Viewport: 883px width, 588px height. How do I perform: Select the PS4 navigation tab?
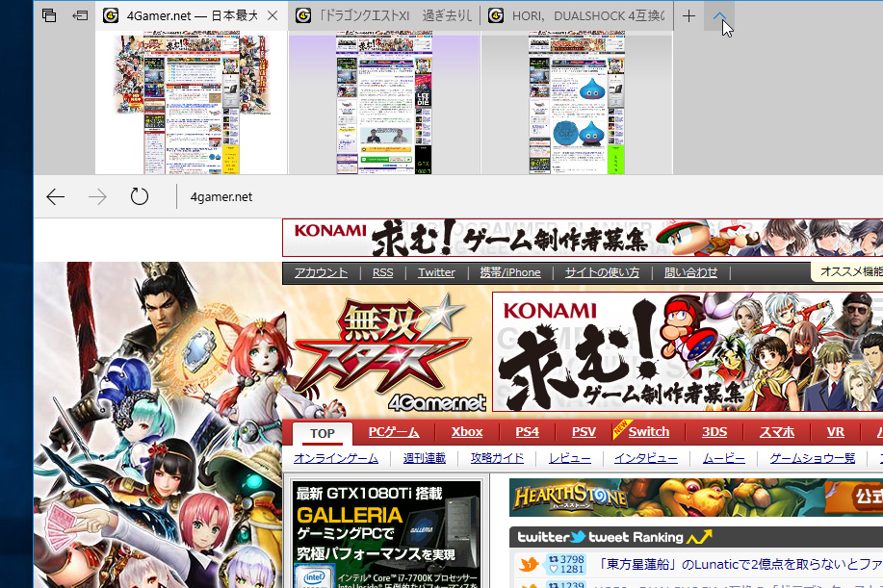click(527, 432)
